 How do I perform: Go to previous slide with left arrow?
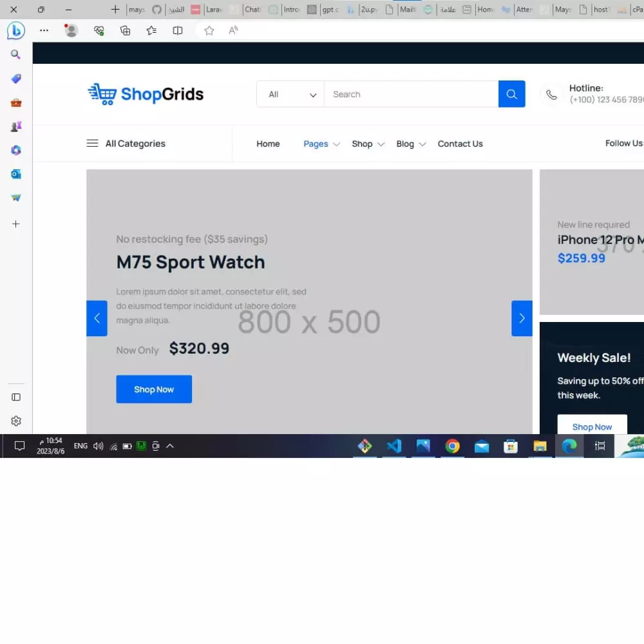click(x=97, y=318)
